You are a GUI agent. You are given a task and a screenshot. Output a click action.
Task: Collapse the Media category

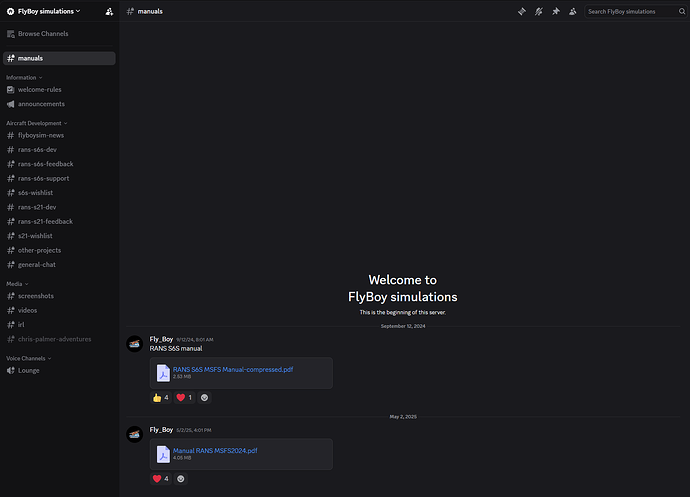pyautogui.click(x=17, y=284)
